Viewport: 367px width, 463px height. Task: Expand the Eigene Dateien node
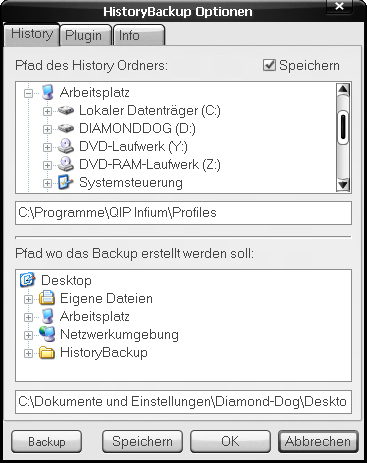tap(28, 299)
